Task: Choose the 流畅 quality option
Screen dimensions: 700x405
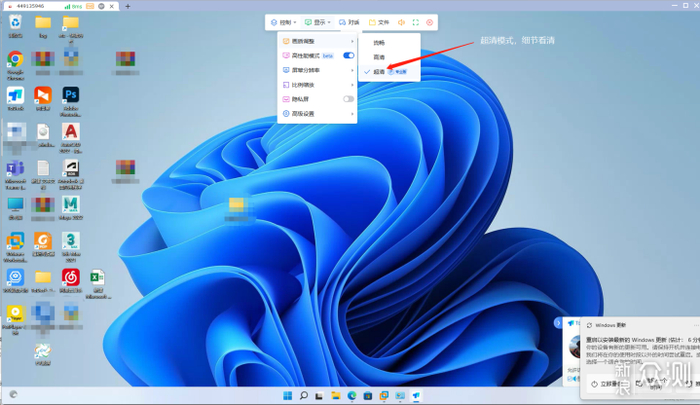Action: point(379,43)
